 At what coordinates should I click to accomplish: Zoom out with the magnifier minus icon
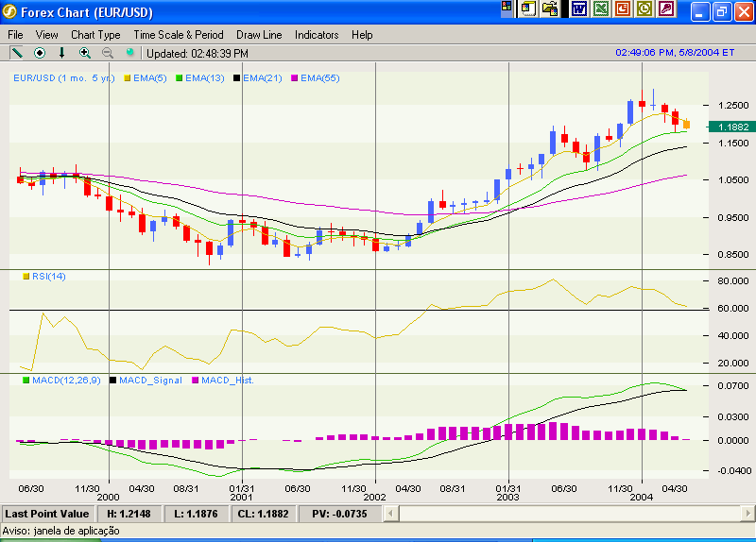click(x=108, y=53)
